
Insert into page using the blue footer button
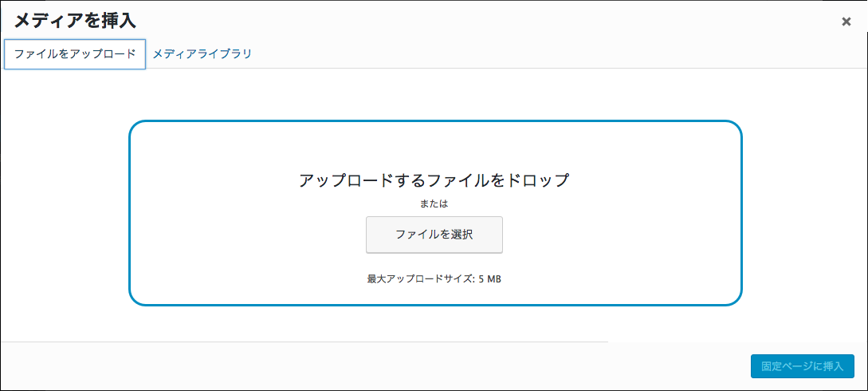tap(802, 366)
